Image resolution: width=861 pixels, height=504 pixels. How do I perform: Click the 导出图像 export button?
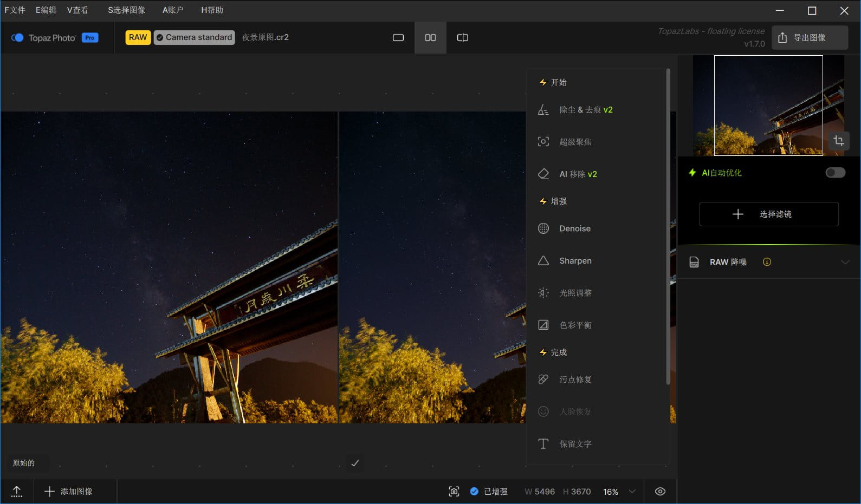[x=810, y=37]
